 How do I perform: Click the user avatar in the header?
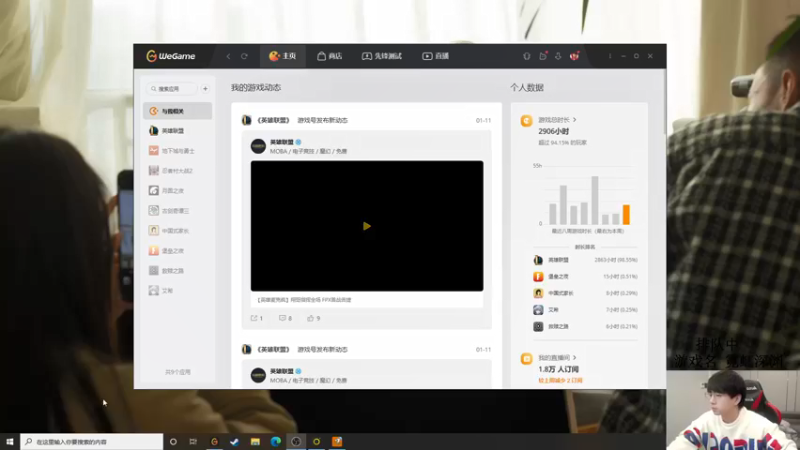[574, 56]
